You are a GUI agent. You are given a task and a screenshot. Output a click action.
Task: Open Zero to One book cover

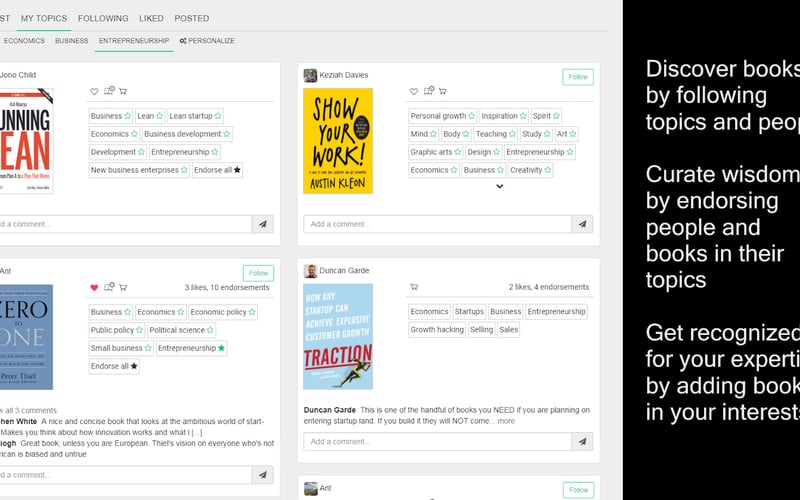tap(27, 337)
